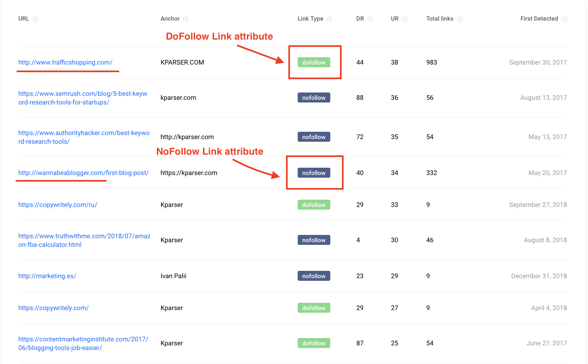Click the help icon next to First Detected
Screen dimensions: 588x364
pos(564,19)
